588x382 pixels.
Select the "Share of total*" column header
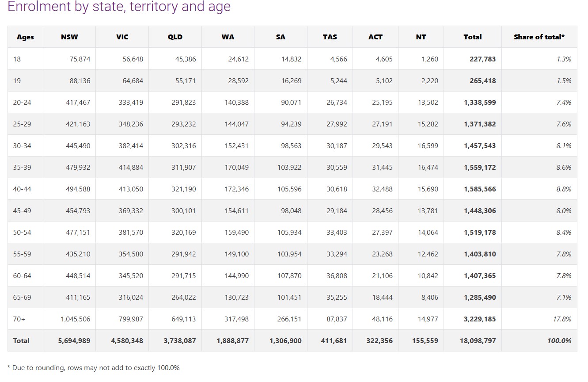[x=539, y=37]
